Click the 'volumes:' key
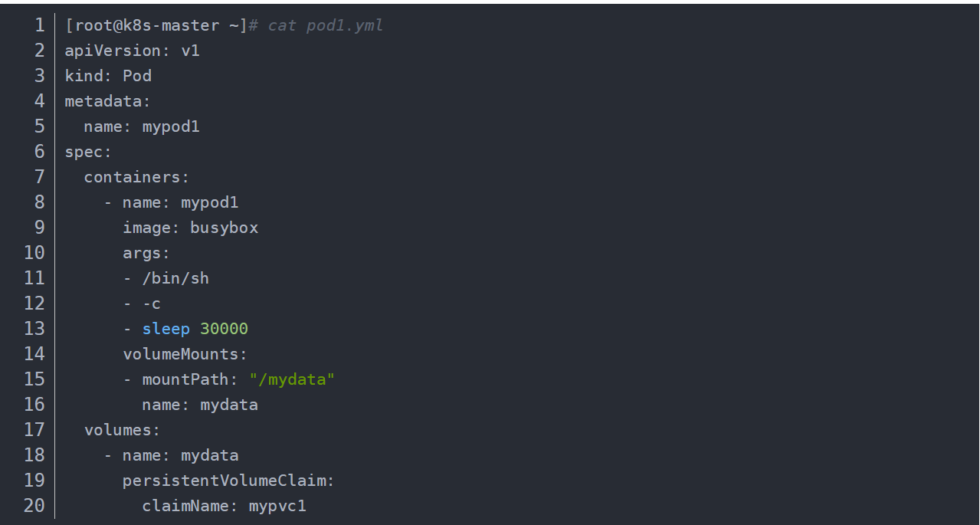This screenshot has height=525, width=980. 123,430
